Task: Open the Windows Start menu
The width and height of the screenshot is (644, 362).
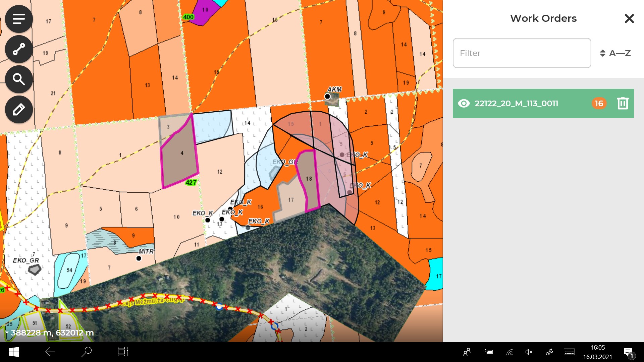Action: pyautogui.click(x=14, y=352)
